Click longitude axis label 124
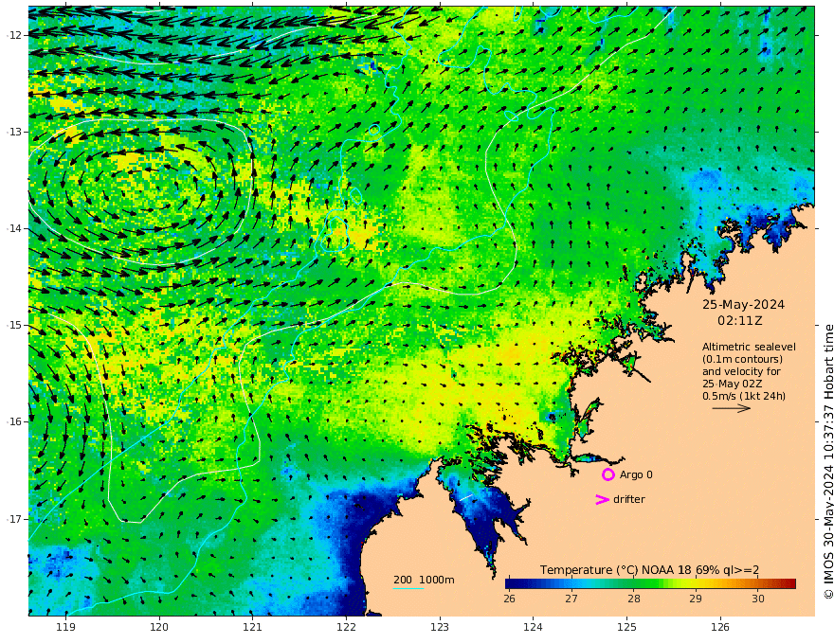This screenshot has width=834, height=644. [534, 627]
